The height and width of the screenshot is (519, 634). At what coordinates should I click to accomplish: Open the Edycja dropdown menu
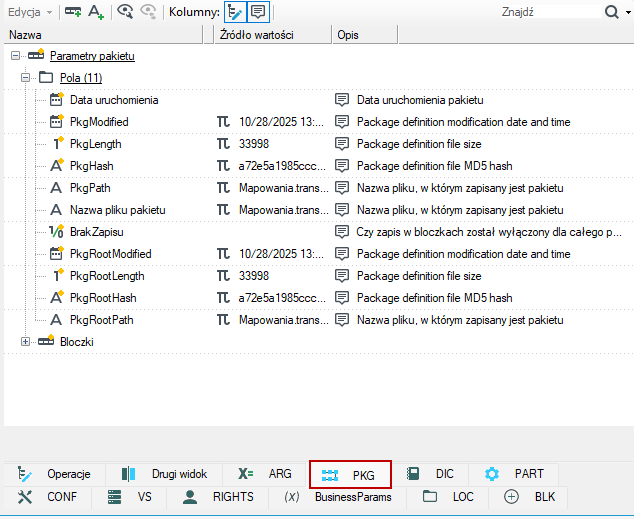click(x=30, y=12)
